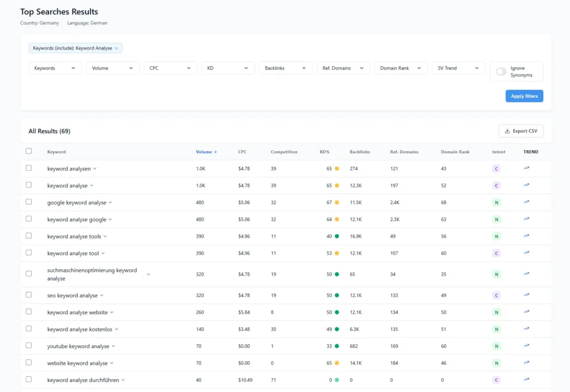Click the download icon inside Export CSV
Screen dimensions: 570x392
tap(507, 131)
